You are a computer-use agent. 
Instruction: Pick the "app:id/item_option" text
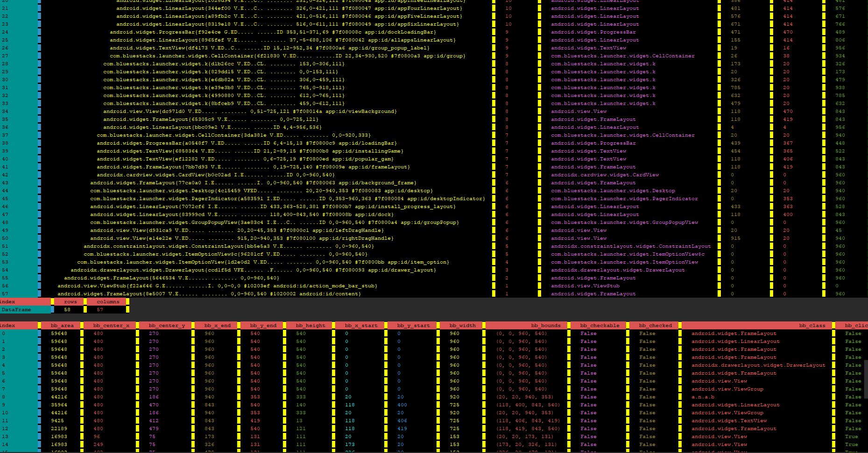[x=417, y=262]
